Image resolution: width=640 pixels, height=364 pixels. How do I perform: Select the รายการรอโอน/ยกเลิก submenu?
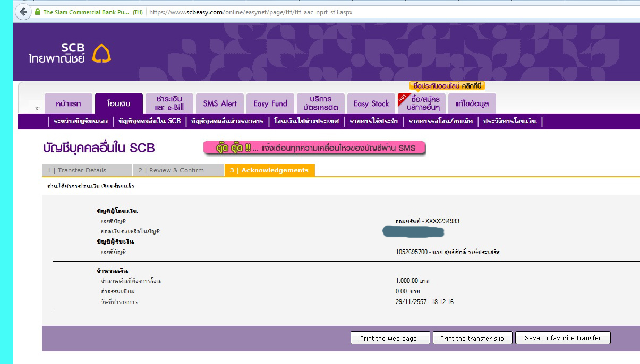[440, 121]
